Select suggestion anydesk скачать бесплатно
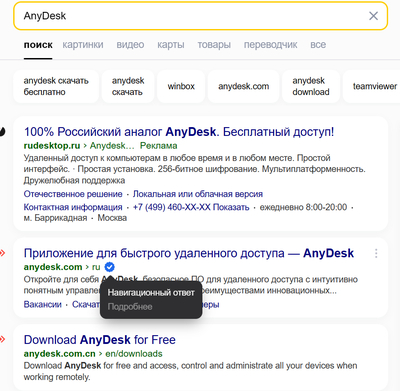This screenshot has width=400, height=391. click(x=56, y=86)
